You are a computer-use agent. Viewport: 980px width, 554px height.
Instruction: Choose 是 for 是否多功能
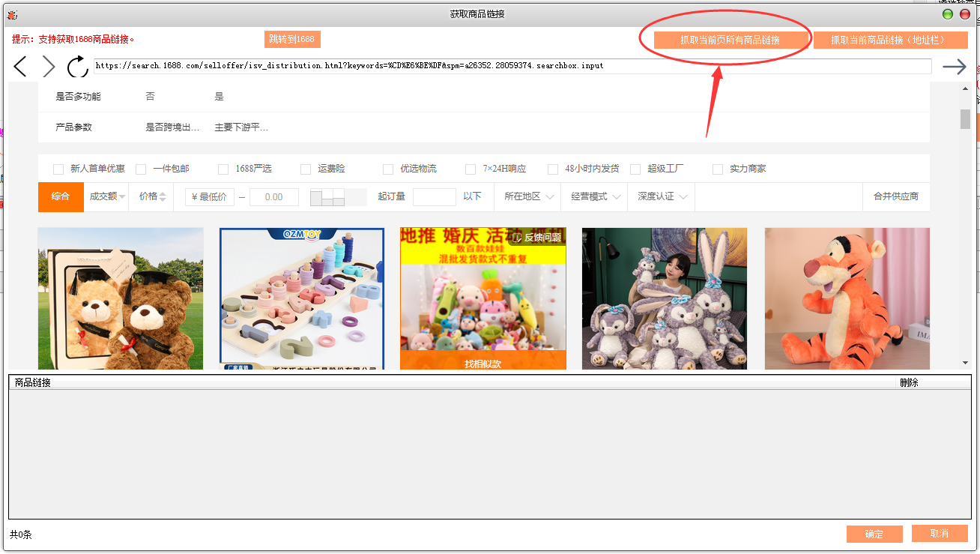(220, 97)
